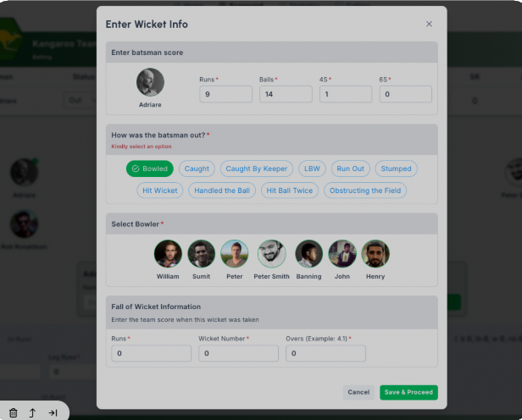Image resolution: width=522 pixels, height=420 pixels.
Task: Select Obstructing the Field option
Action: coord(365,191)
